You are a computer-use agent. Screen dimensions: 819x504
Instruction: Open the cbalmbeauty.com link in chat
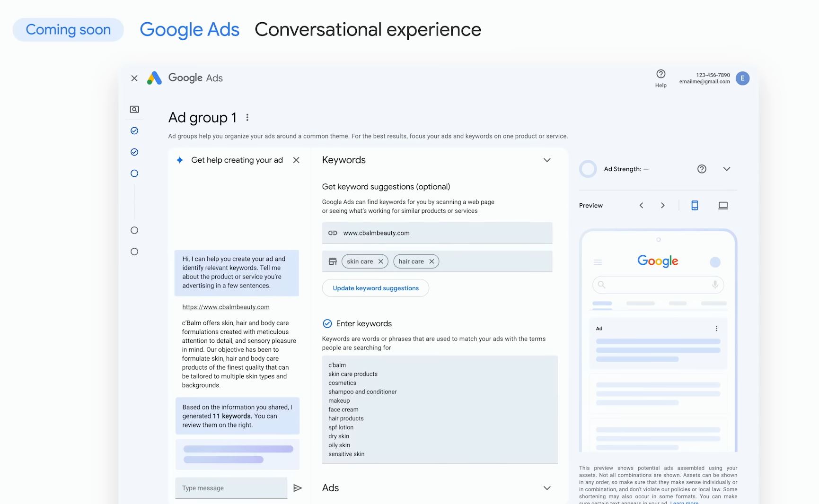click(x=226, y=307)
